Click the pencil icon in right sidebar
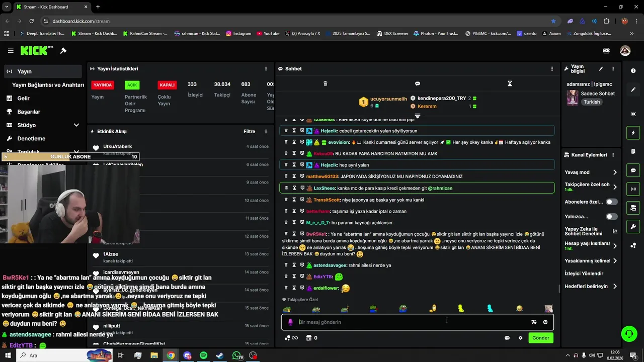This screenshot has height=362, width=644. pos(633,89)
